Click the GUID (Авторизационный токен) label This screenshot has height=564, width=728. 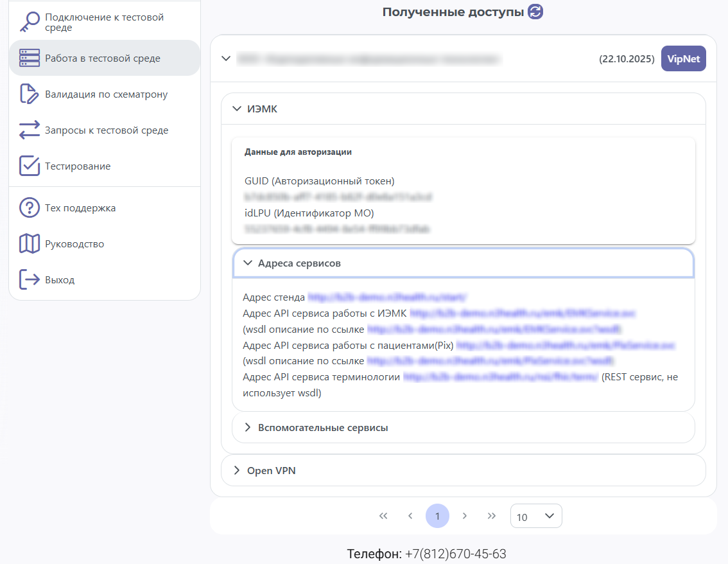coord(320,181)
